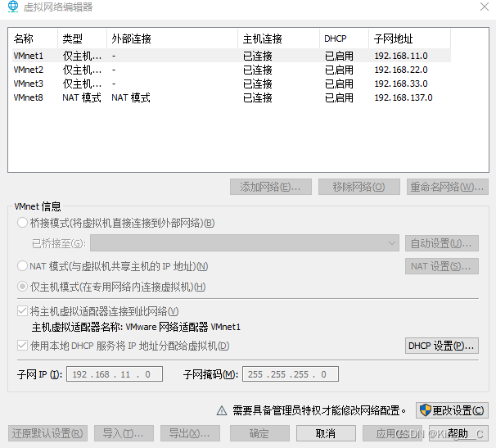Select NAT 模式 radio button
496x448 pixels.
tap(22, 265)
